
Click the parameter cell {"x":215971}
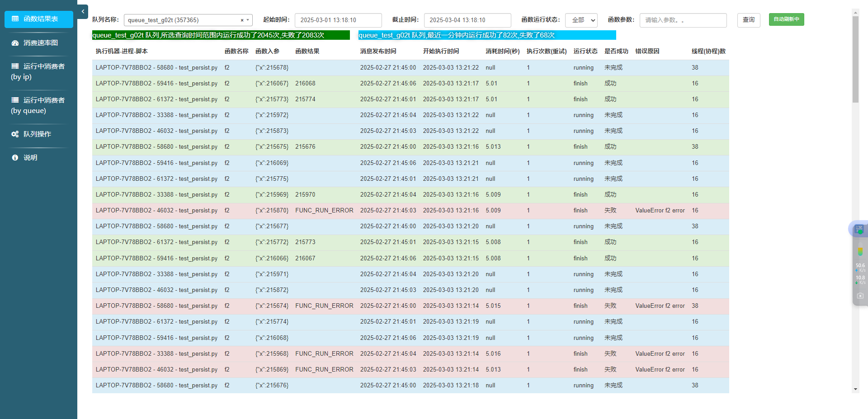272,274
